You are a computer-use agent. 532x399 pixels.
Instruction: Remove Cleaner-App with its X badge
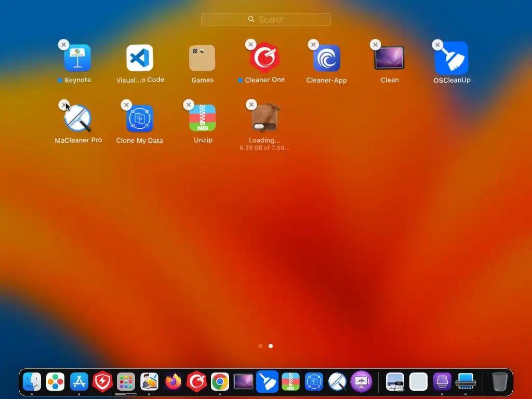(313, 45)
